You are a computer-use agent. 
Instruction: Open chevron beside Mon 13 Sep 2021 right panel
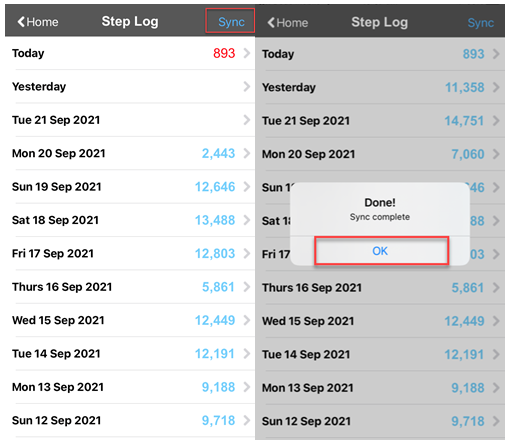tap(496, 388)
